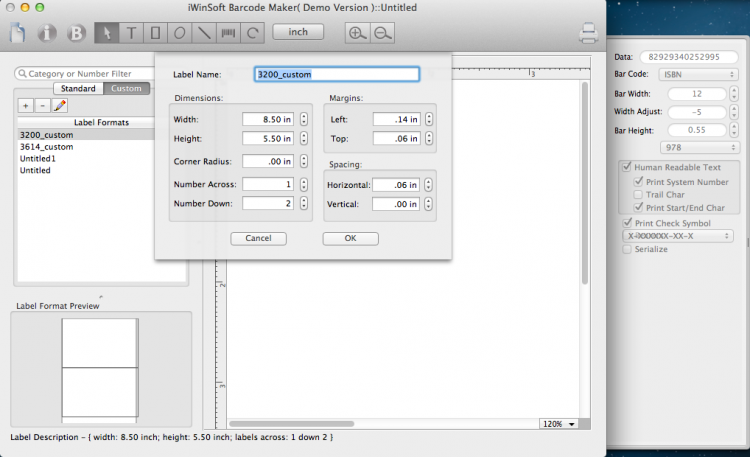The width and height of the screenshot is (750, 457).
Task: Click the printer icon
Action: coord(588,33)
